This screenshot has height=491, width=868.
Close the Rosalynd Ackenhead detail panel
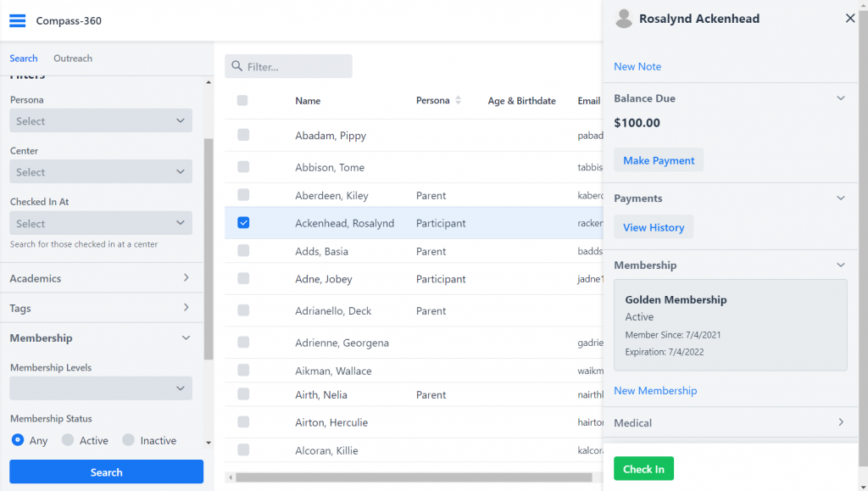(x=849, y=19)
